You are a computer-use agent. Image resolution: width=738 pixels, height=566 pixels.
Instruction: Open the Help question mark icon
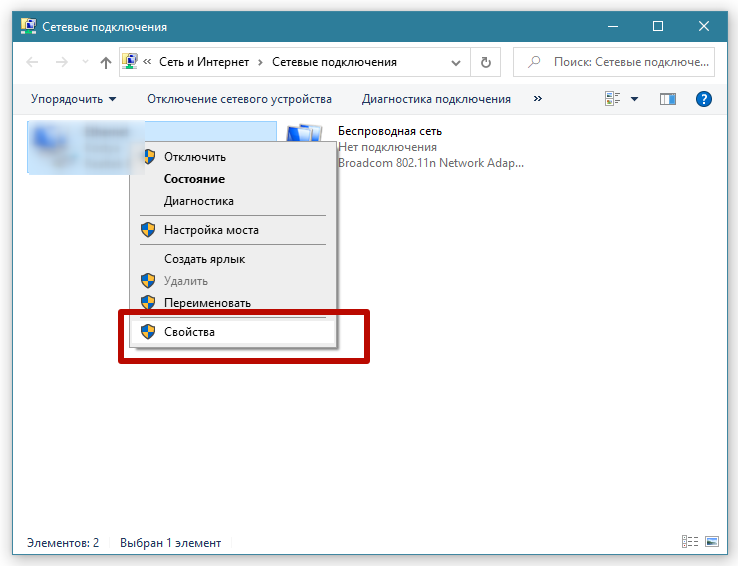point(703,99)
